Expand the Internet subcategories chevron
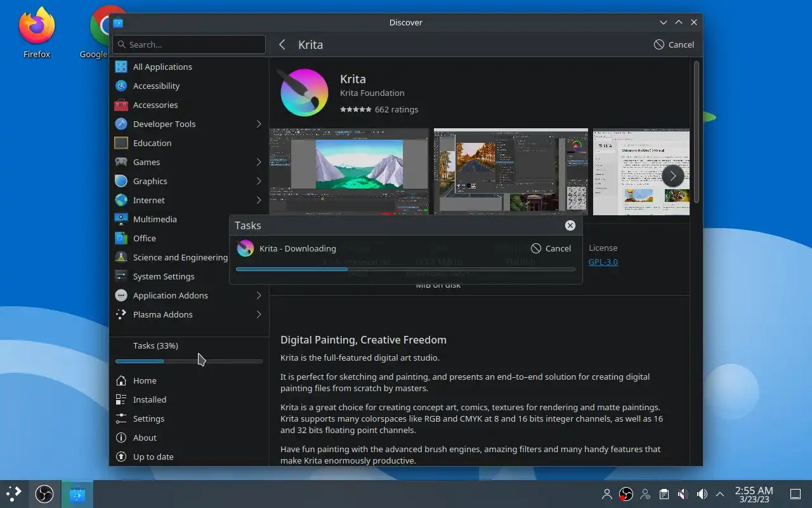This screenshot has height=508, width=812. pos(259,200)
